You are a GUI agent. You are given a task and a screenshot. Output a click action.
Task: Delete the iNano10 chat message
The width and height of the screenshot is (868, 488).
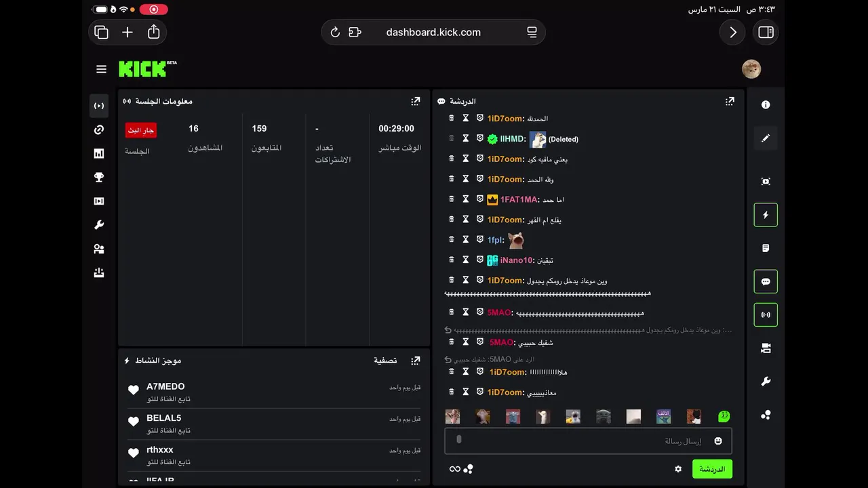pyautogui.click(x=452, y=260)
